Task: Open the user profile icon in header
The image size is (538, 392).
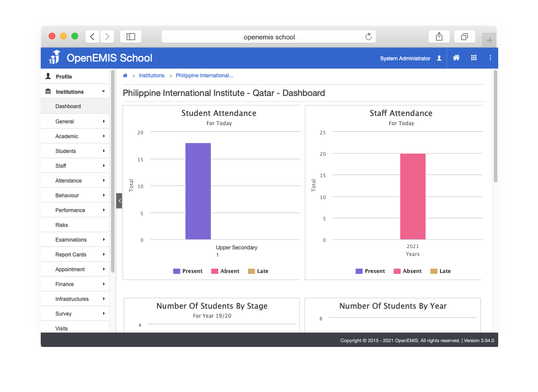Action: 439,58
